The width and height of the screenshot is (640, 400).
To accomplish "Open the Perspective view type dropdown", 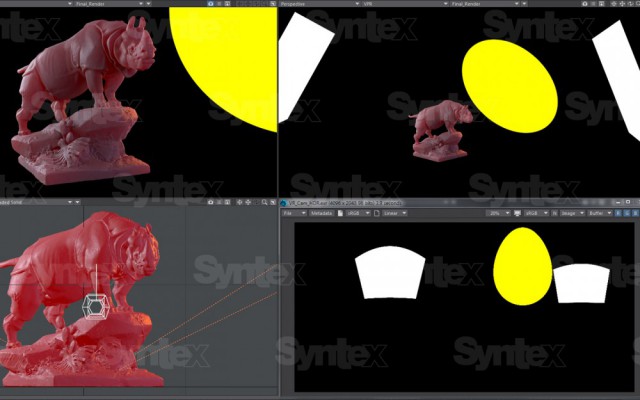I will [x=319, y=4].
